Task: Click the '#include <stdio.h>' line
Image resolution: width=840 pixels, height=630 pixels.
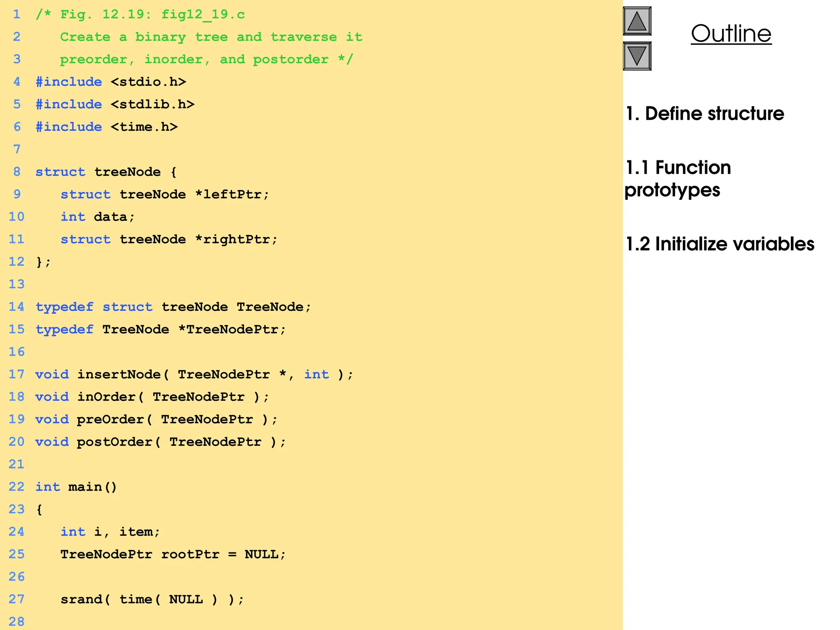Action: pyautogui.click(x=111, y=82)
